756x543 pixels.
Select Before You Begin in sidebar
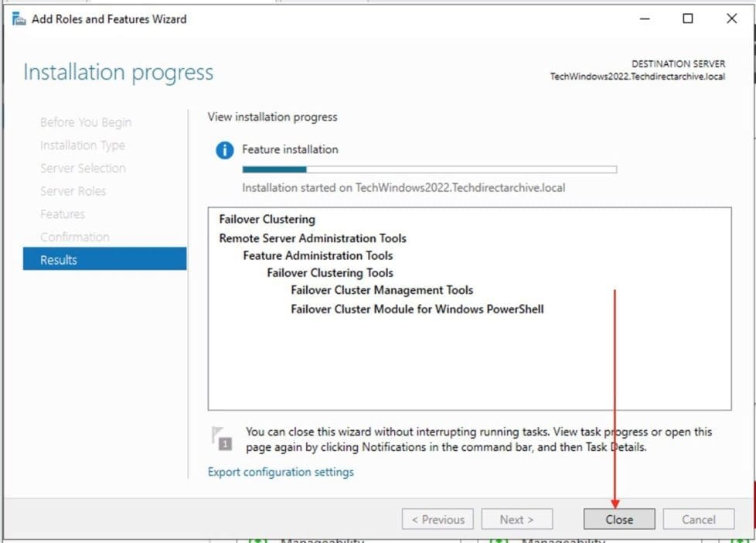click(86, 122)
